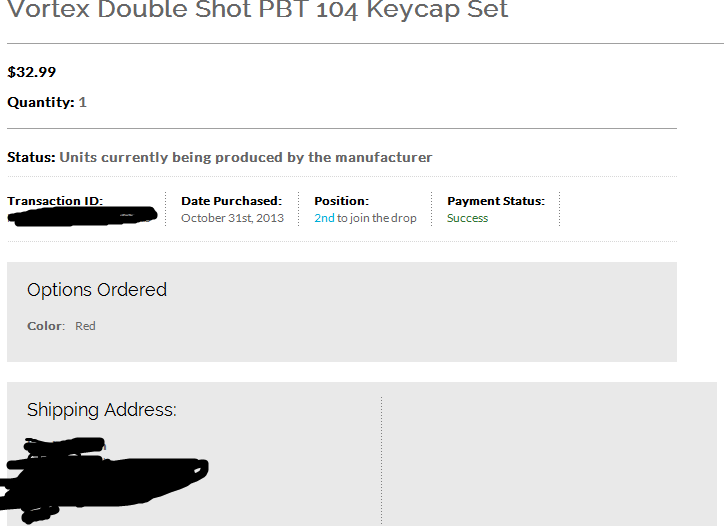This screenshot has width=724, height=526.
Task: Click the Quantity value 1
Action: (x=83, y=102)
